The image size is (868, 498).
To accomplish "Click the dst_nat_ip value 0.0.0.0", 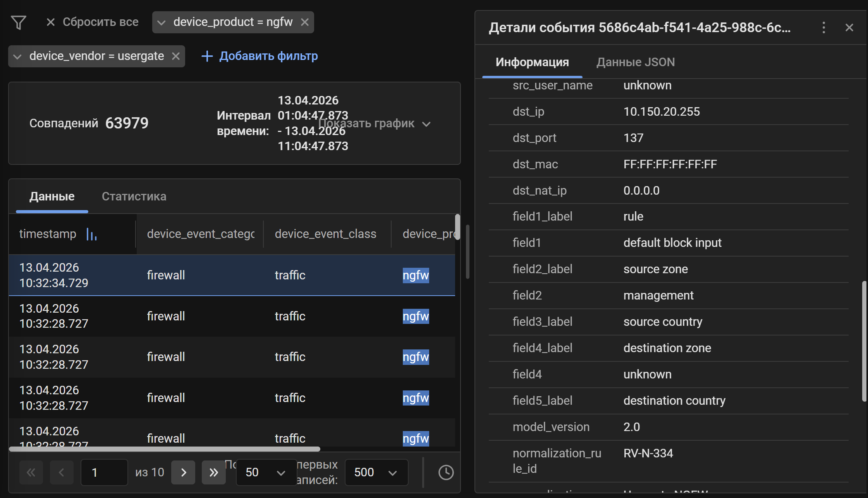I will (641, 190).
